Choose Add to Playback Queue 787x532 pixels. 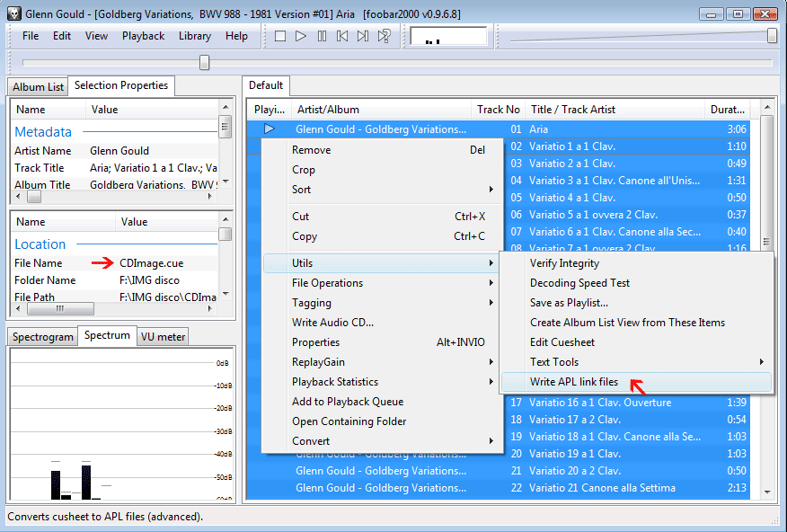tap(383, 402)
